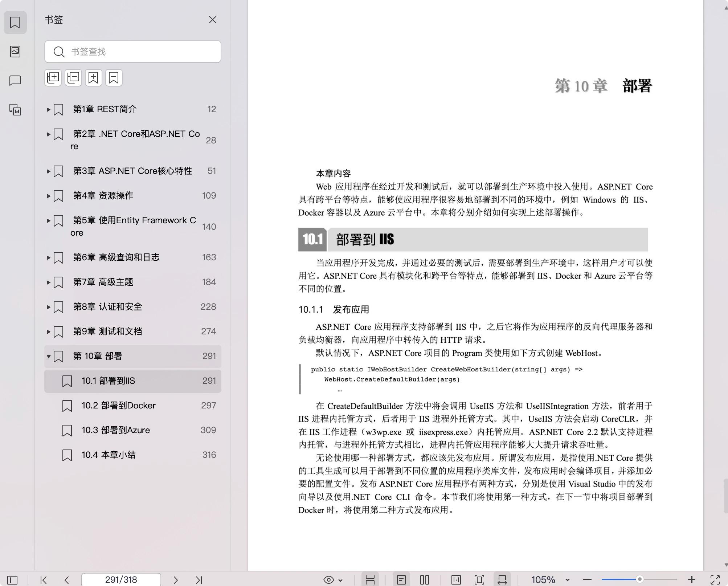Delete the selected bookmark icon
Image resolution: width=728 pixels, height=586 pixels.
pos(114,78)
